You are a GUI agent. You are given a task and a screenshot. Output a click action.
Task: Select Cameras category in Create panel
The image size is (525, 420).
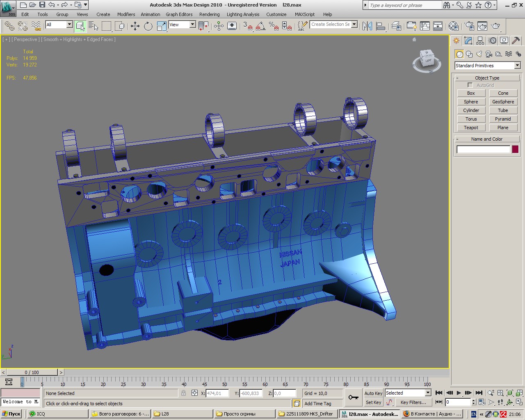(x=489, y=54)
